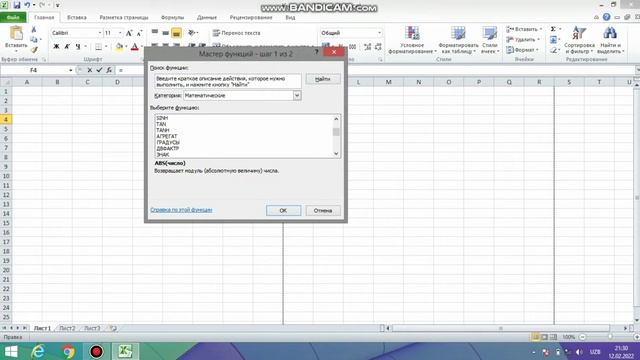Click the Отмена button in dialog
Image resolution: width=640 pixels, height=360 pixels.
323,211
